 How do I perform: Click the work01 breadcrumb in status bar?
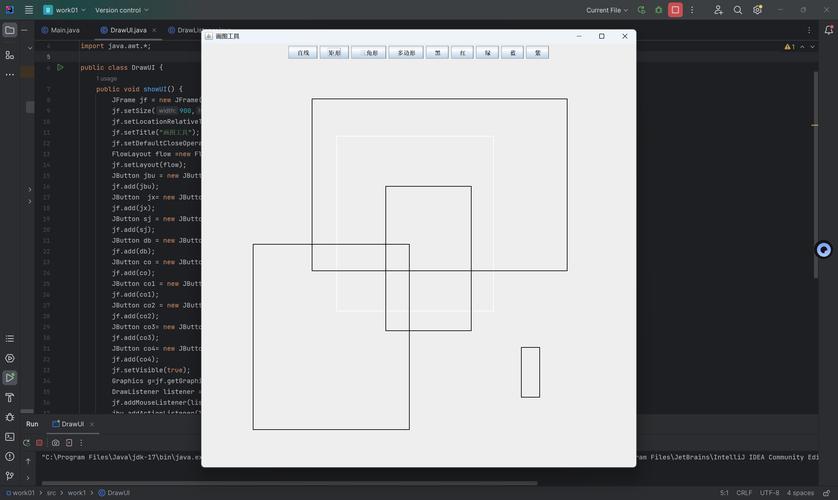click(20, 493)
